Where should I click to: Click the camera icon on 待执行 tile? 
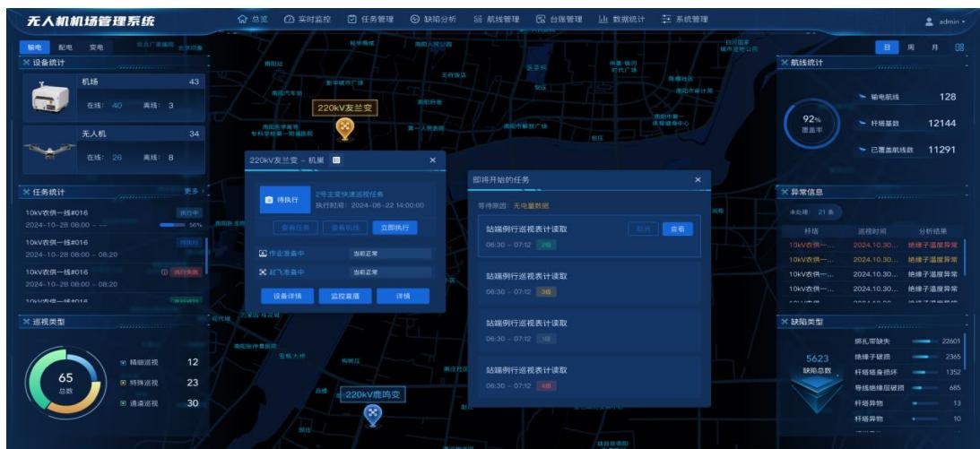click(269, 200)
